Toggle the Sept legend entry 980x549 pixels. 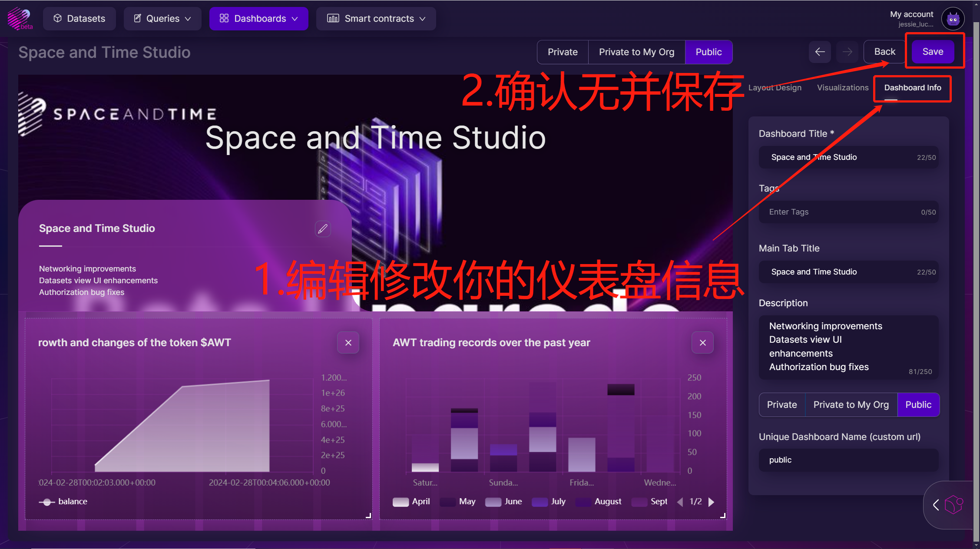[x=649, y=502]
